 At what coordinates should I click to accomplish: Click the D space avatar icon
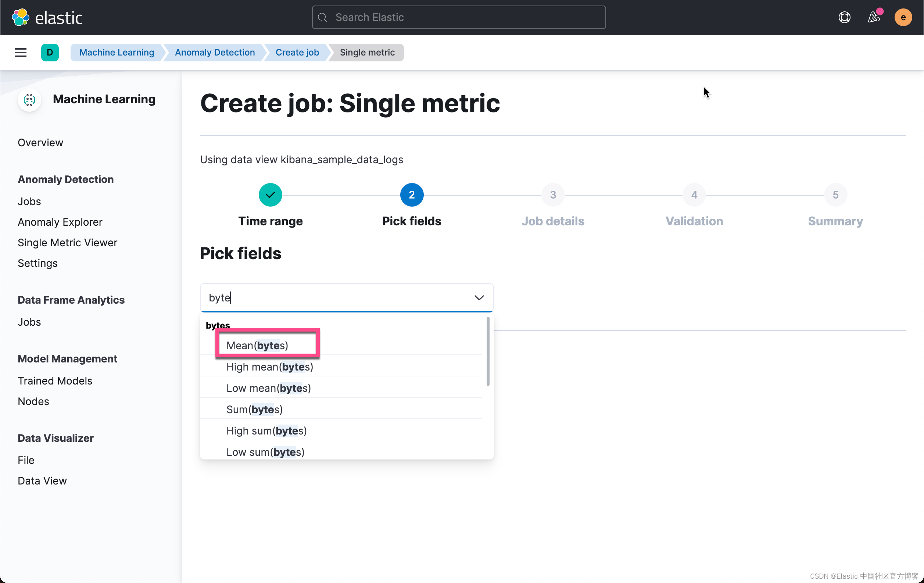(x=50, y=53)
